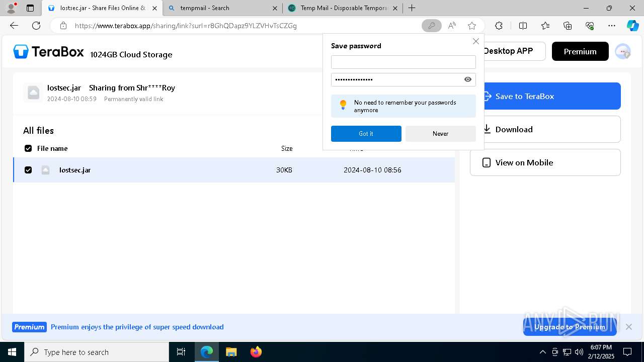
Task: Open Settings and more ellipsis menu
Action: tap(612, 26)
